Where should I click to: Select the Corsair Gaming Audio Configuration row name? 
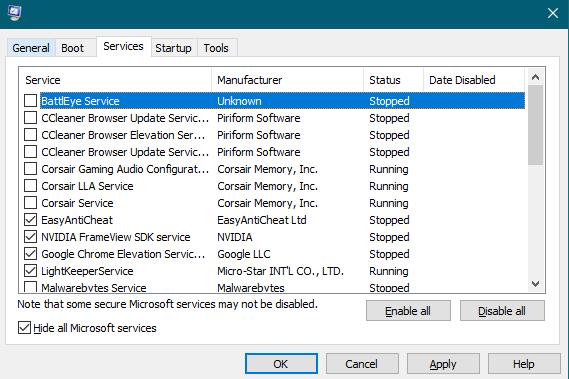125,169
